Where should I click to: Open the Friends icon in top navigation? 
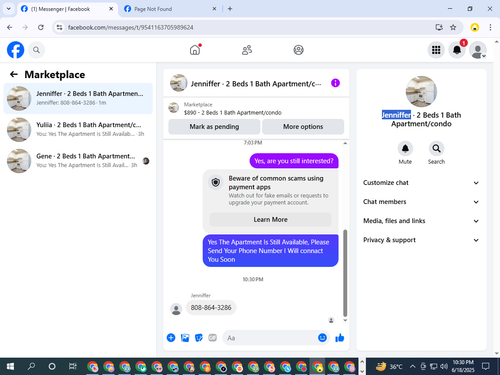pyautogui.click(x=247, y=50)
